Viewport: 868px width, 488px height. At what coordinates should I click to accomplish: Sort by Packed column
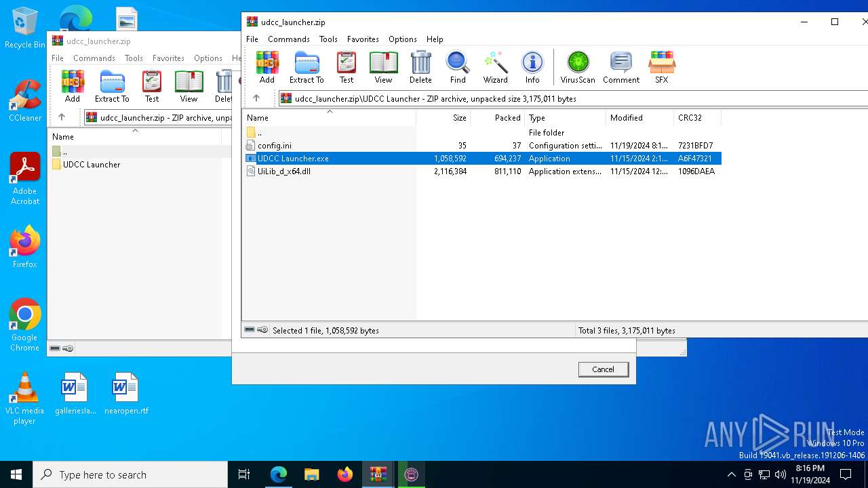(x=498, y=118)
